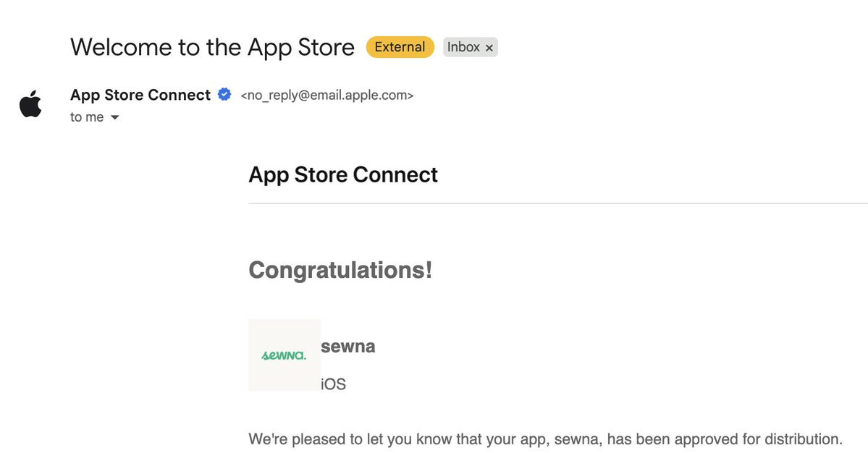
Task: Click the iOS platform label
Action: pyautogui.click(x=333, y=384)
